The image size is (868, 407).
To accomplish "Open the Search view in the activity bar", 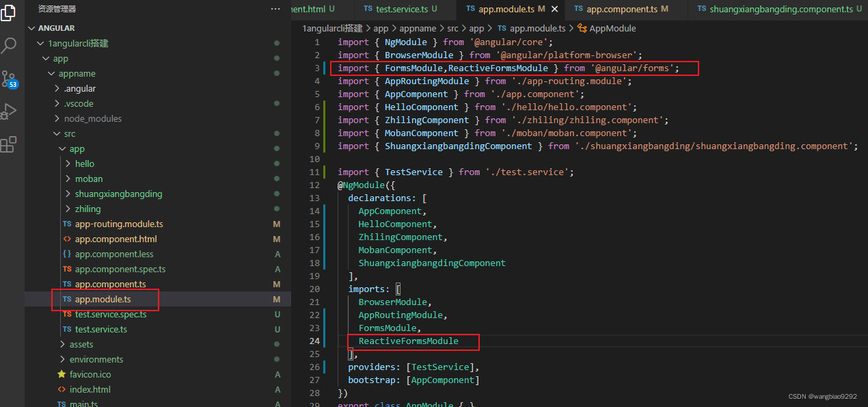I will [9, 46].
